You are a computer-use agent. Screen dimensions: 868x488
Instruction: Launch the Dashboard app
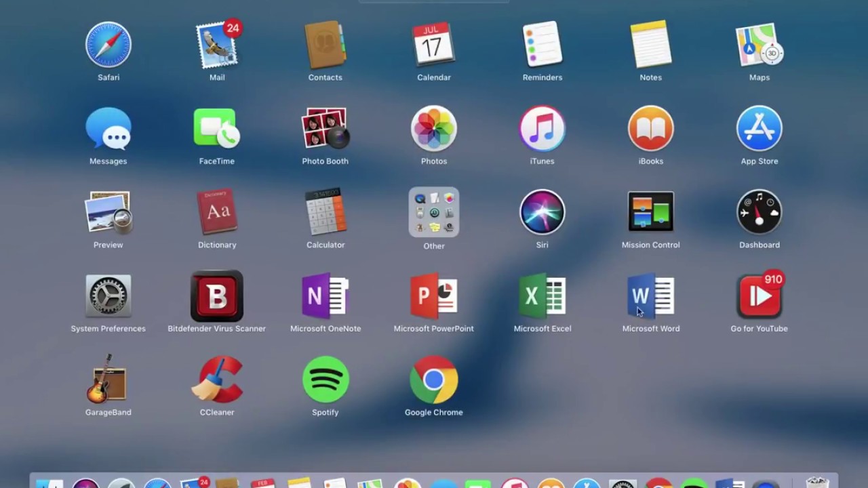[759, 213]
